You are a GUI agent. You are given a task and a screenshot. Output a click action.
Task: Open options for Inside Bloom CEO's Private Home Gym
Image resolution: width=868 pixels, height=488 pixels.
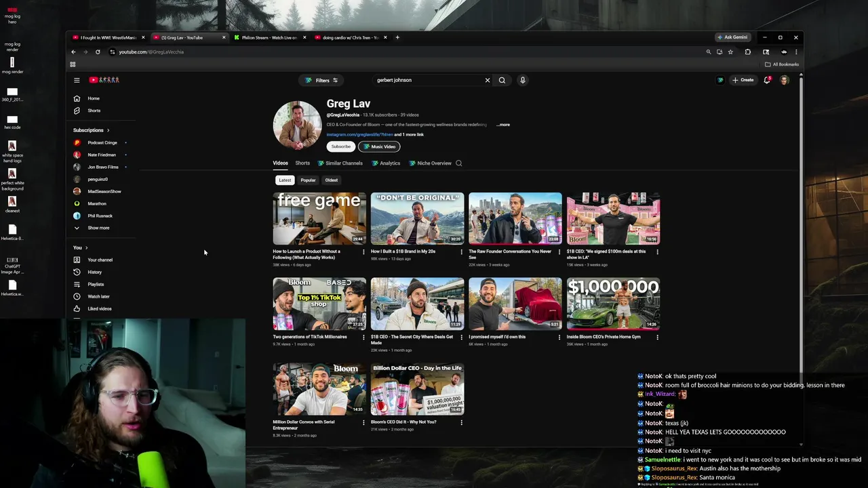tap(657, 337)
